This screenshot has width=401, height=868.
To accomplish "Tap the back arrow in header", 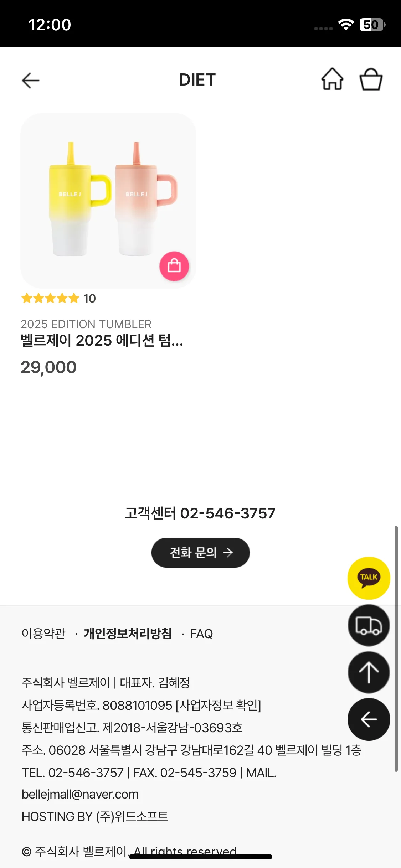I will point(31,80).
